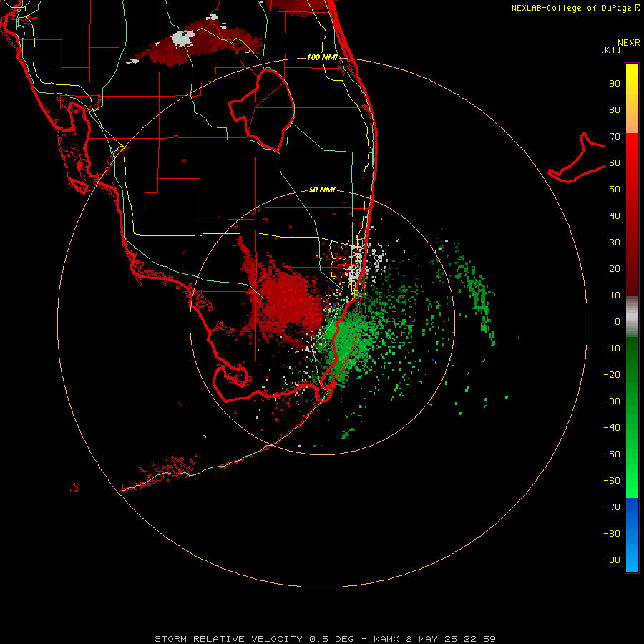Image resolution: width=644 pixels, height=644 pixels.
Task: Click the -80 value on the velocity scale
Action: click(x=612, y=534)
